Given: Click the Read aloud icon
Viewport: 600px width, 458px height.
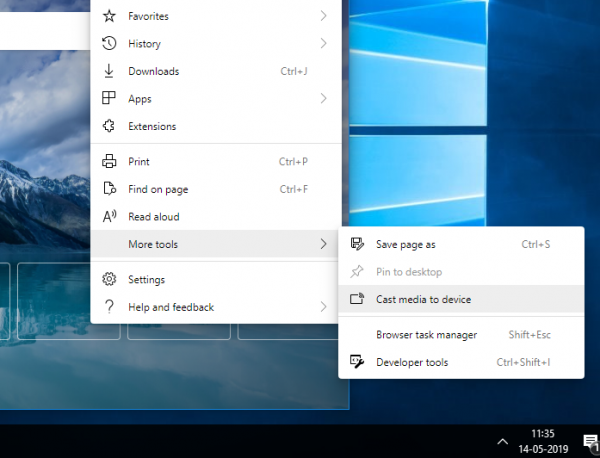Looking at the screenshot, I should (110, 216).
